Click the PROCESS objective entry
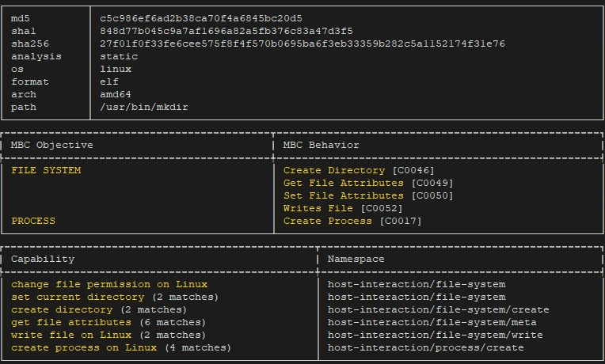The width and height of the screenshot is (605, 364). pos(33,221)
